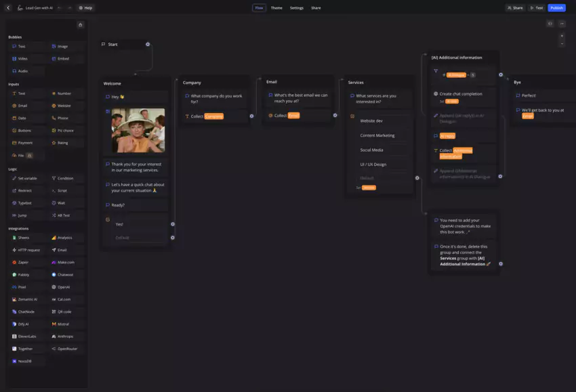Click the gear icon on the Start group
The width and height of the screenshot is (576, 392).
pyautogui.click(x=147, y=43)
